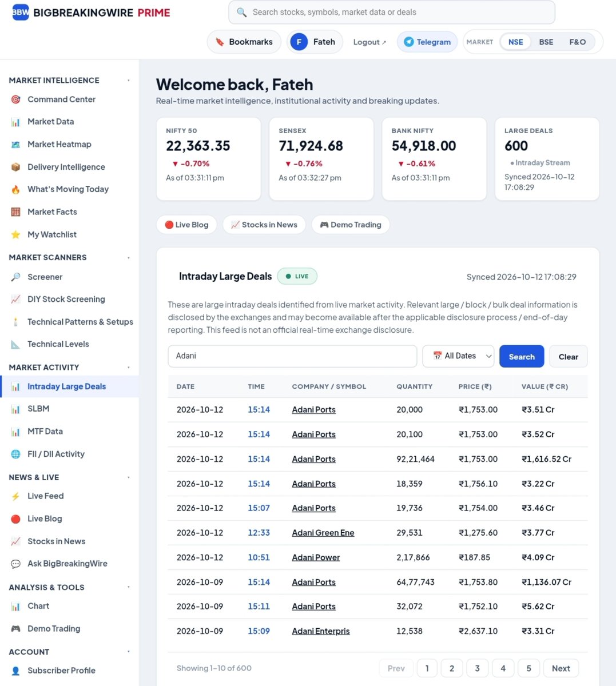Click the search magnifier icon in top bar
Screen dimensions: 616x686
(242, 12)
